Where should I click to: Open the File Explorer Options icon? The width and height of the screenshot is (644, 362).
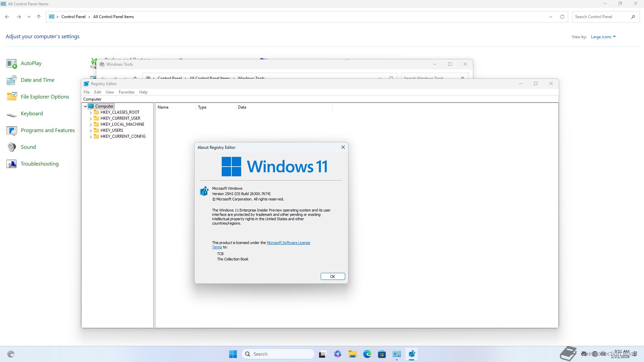click(12, 97)
